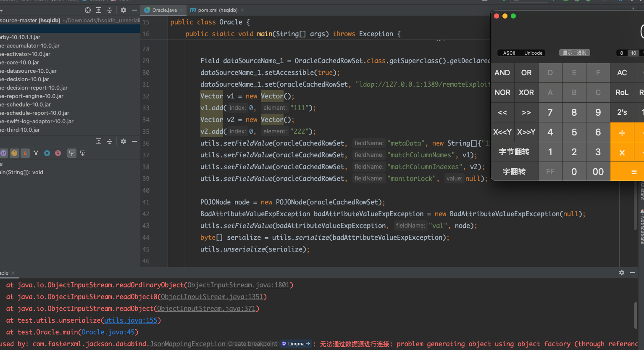Click the >> shift-right calculator key
Screen dimensions: 644x350
pos(526,112)
